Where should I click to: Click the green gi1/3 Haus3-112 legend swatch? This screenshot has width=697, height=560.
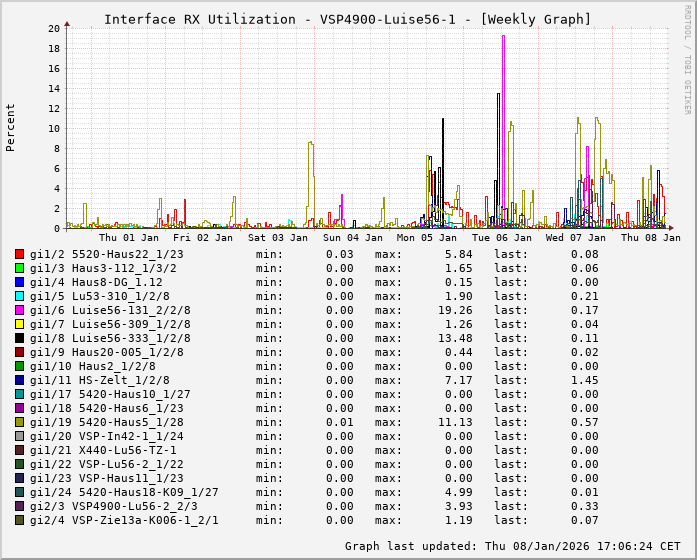point(20,268)
